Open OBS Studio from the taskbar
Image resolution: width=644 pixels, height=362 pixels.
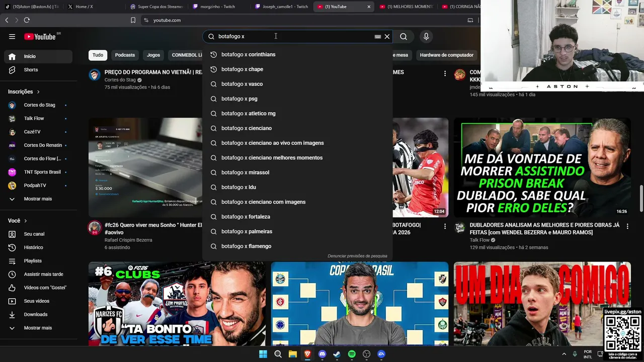coord(366,354)
